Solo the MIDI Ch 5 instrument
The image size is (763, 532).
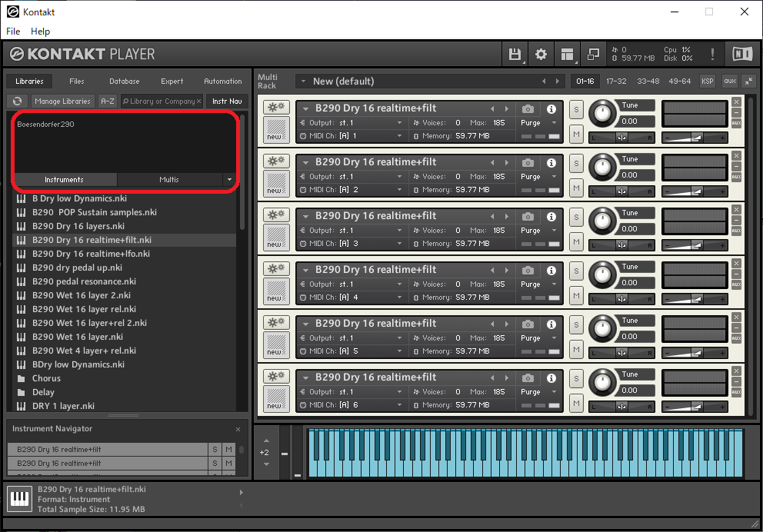click(576, 325)
